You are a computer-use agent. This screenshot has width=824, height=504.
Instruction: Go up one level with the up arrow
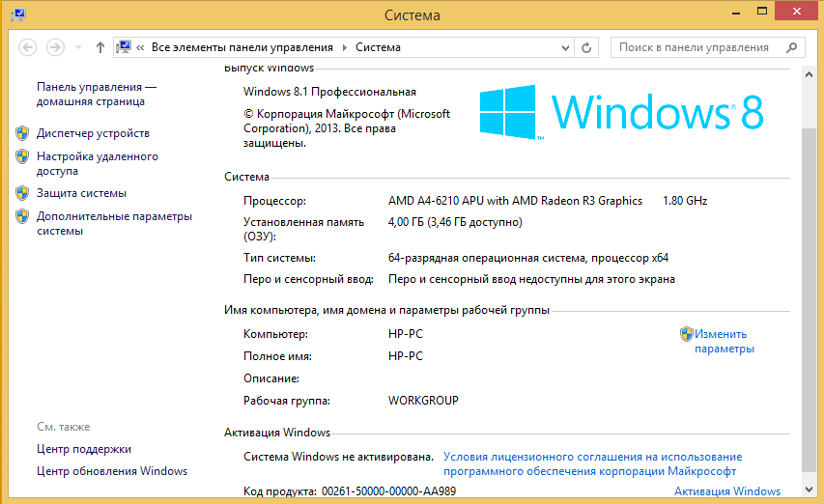[x=100, y=47]
